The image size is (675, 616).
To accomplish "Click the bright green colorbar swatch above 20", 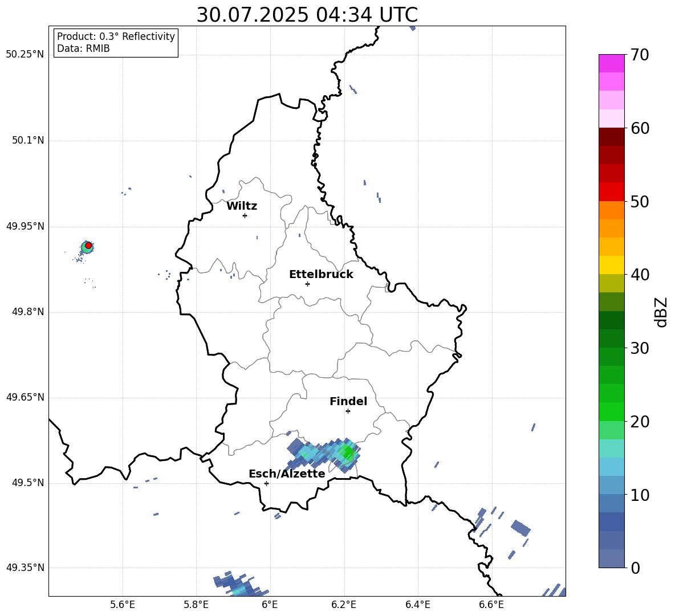I will click(x=611, y=411).
